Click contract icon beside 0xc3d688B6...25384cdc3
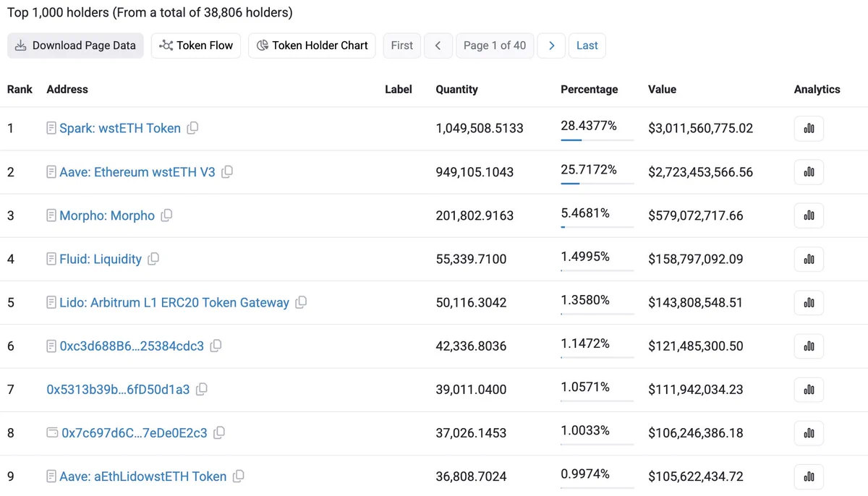 tap(51, 346)
